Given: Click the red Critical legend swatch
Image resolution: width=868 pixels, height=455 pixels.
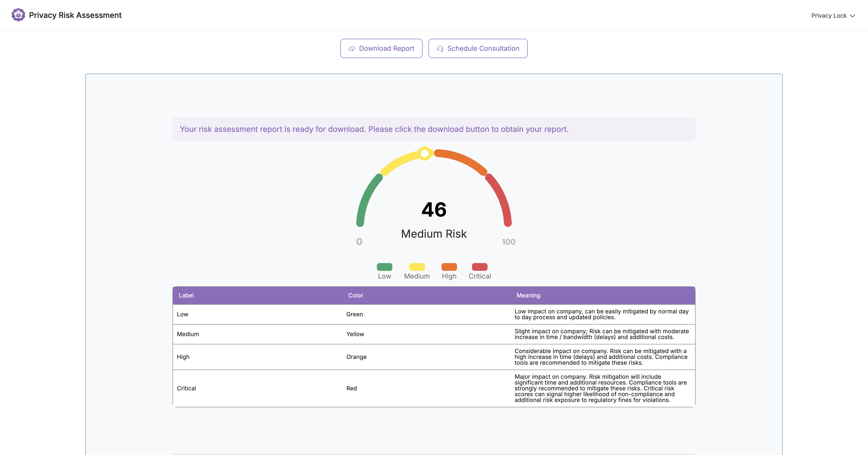Looking at the screenshot, I should point(480,267).
